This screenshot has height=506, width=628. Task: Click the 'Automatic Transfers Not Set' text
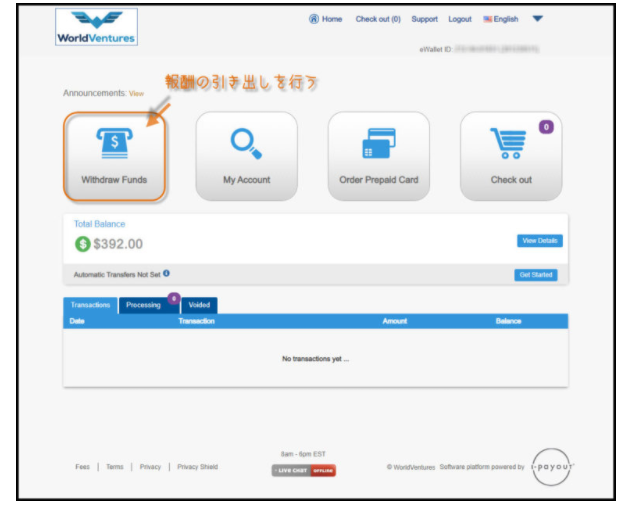tap(117, 275)
